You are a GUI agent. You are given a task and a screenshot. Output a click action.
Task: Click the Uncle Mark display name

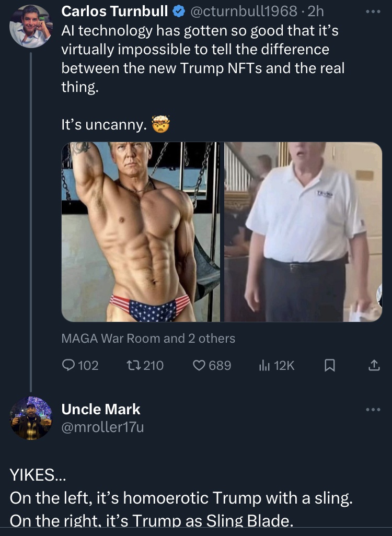point(101,409)
